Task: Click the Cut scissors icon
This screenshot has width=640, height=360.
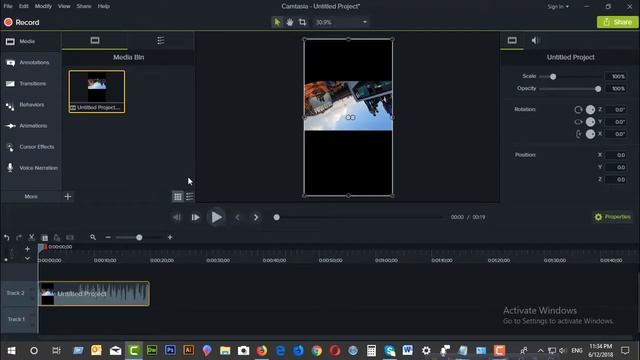Action: [x=31, y=238]
